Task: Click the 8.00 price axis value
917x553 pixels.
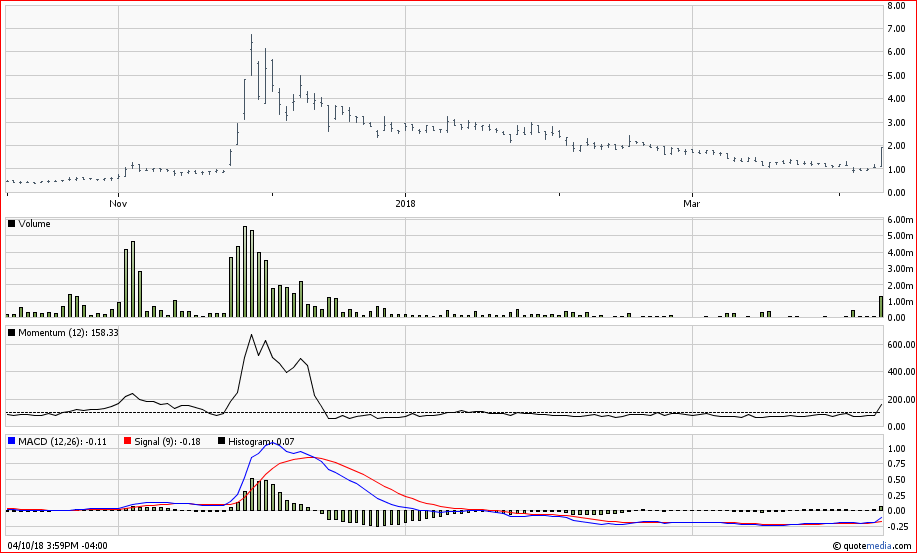Action: click(x=896, y=5)
